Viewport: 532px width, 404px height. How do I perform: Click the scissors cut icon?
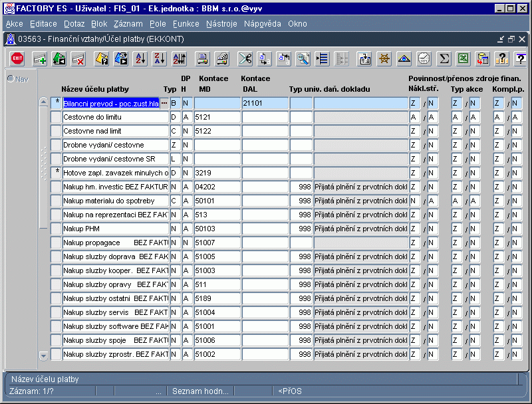tap(245, 58)
